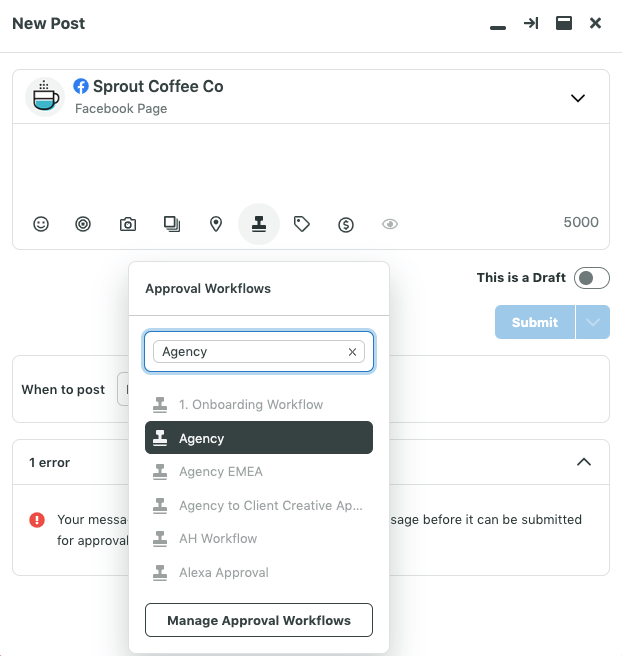The height and width of the screenshot is (656, 622).
Task: Click Manage Approval Workflows button
Action: pos(259,620)
